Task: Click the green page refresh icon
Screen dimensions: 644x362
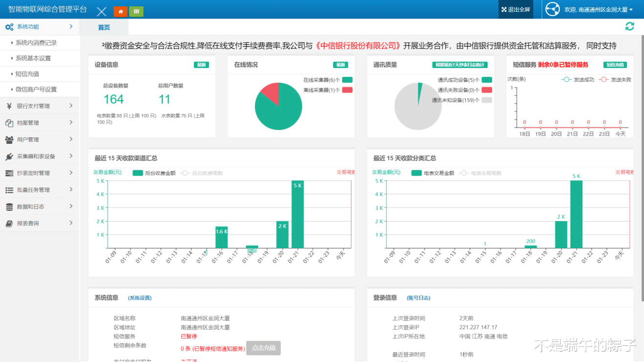Action: point(629,26)
